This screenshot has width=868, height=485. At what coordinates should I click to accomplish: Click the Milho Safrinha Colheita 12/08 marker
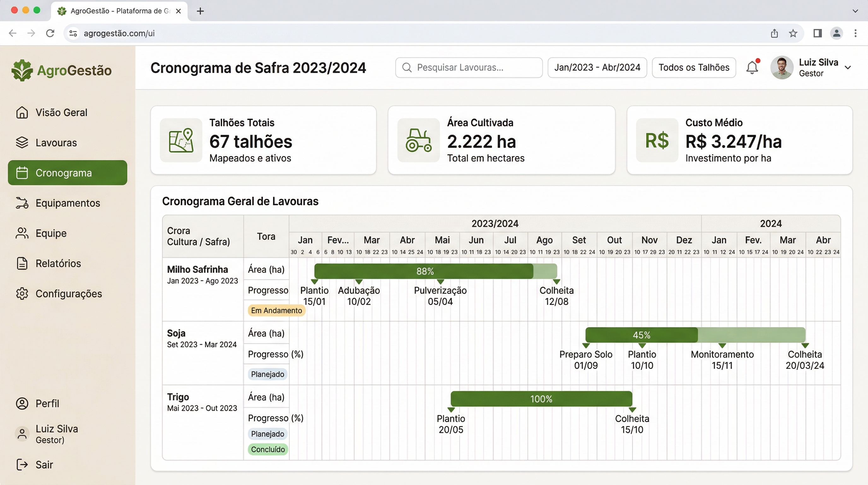click(556, 282)
